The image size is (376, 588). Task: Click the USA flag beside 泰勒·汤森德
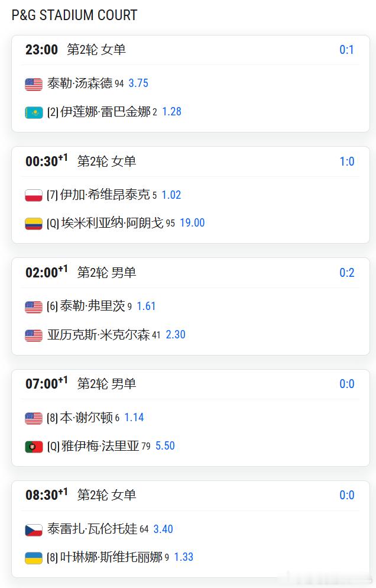[x=34, y=84]
